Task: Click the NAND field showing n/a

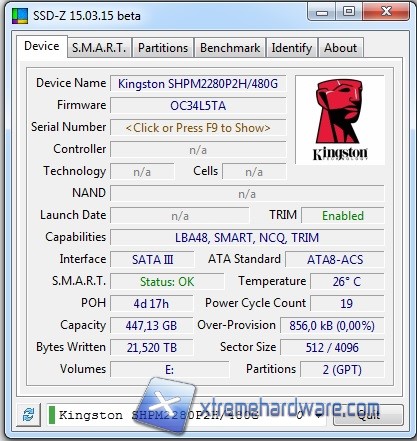Action: pos(247,194)
